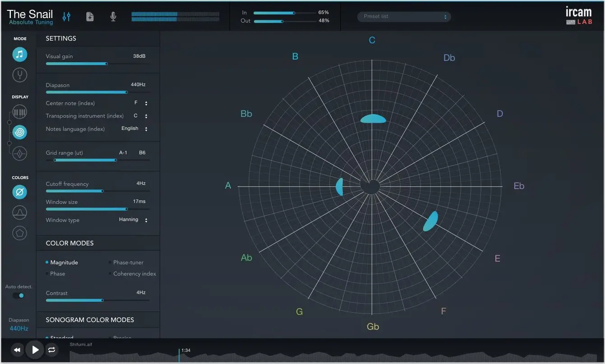Select the Coherency index color mode
The image size is (605, 364).
[x=132, y=274]
